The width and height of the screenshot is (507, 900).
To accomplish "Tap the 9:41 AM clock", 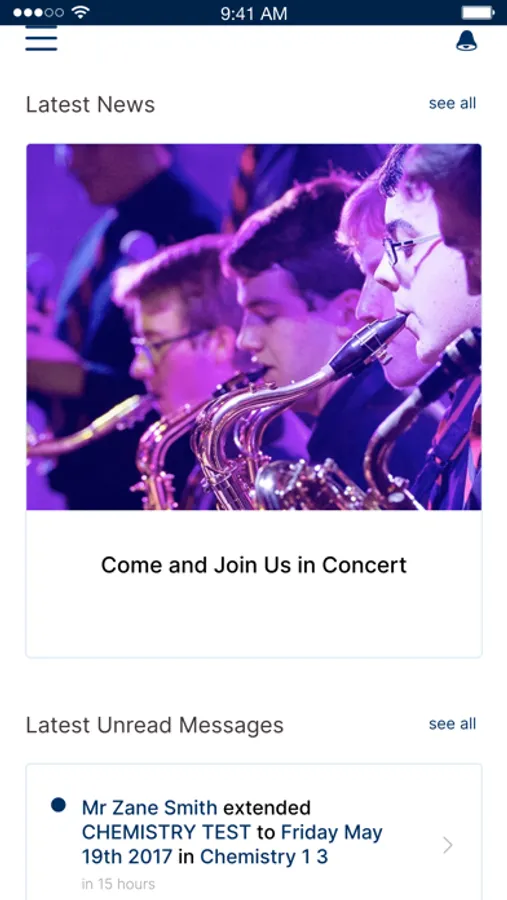I will pyautogui.click(x=254, y=13).
